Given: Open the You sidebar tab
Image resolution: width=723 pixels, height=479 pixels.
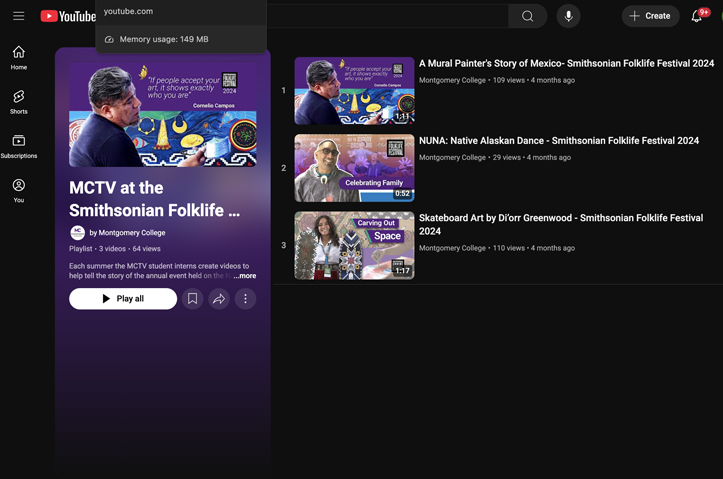Looking at the screenshot, I should tap(18, 190).
